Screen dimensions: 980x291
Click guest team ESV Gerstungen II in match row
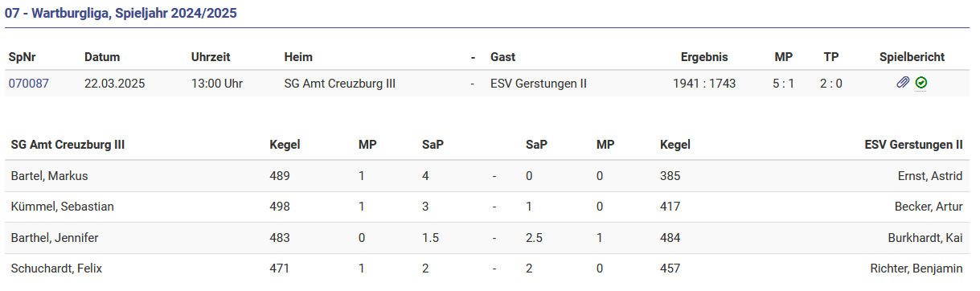(x=539, y=83)
